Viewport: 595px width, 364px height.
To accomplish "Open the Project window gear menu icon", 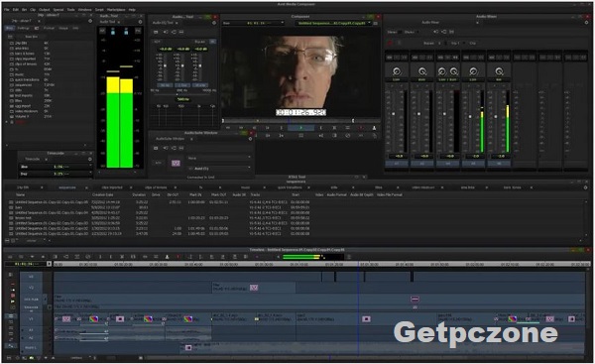I will click(90, 21).
